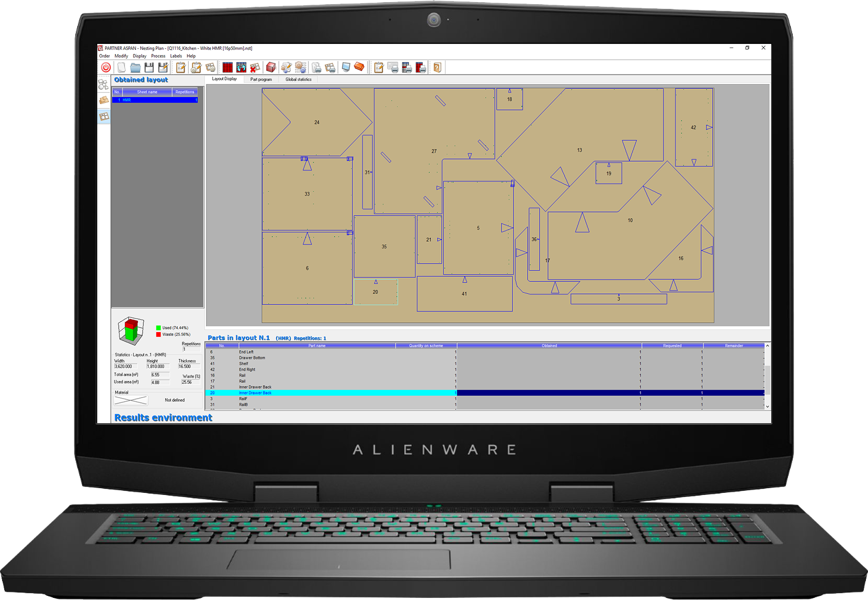
Task: Click the orange block material icon
Action: point(360,67)
